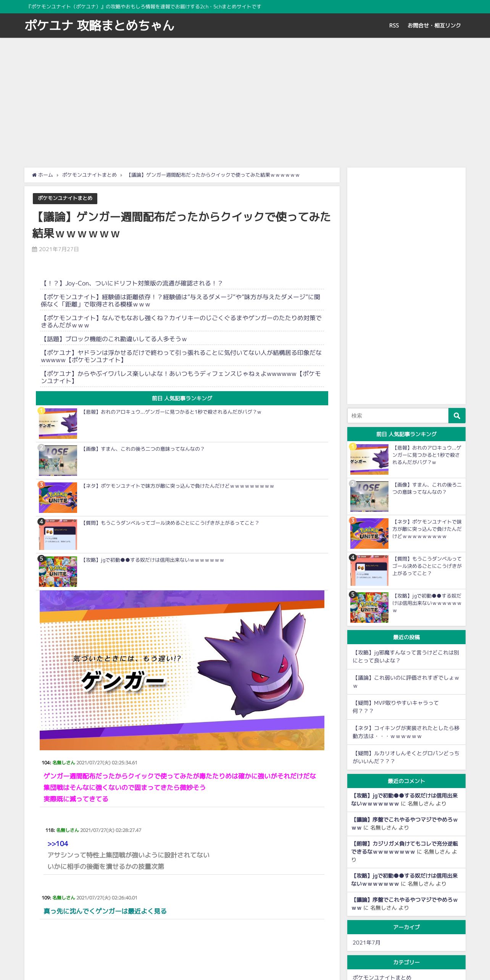Click sidebar rank 1 Gengar thumbnail
Image resolution: width=490 pixels, height=980 pixels.
pyautogui.click(x=369, y=459)
